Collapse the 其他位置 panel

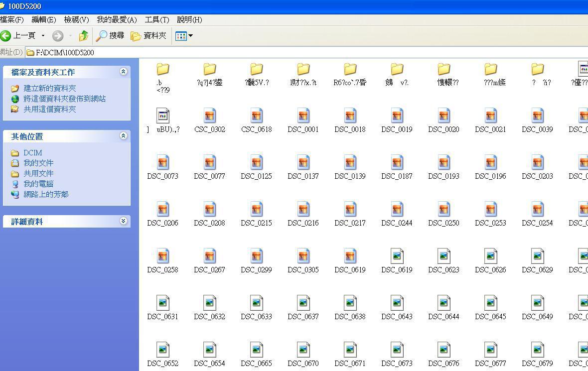(123, 136)
